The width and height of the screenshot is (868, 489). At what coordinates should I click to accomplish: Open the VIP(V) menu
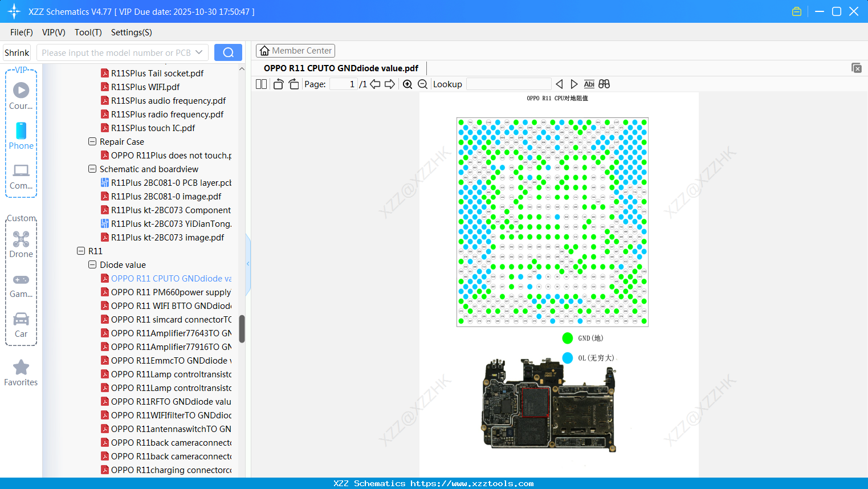click(54, 32)
